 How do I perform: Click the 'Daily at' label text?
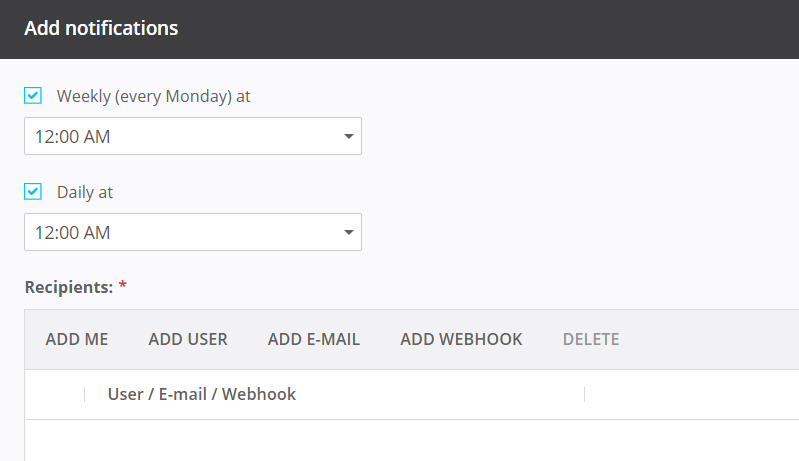tap(85, 193)
